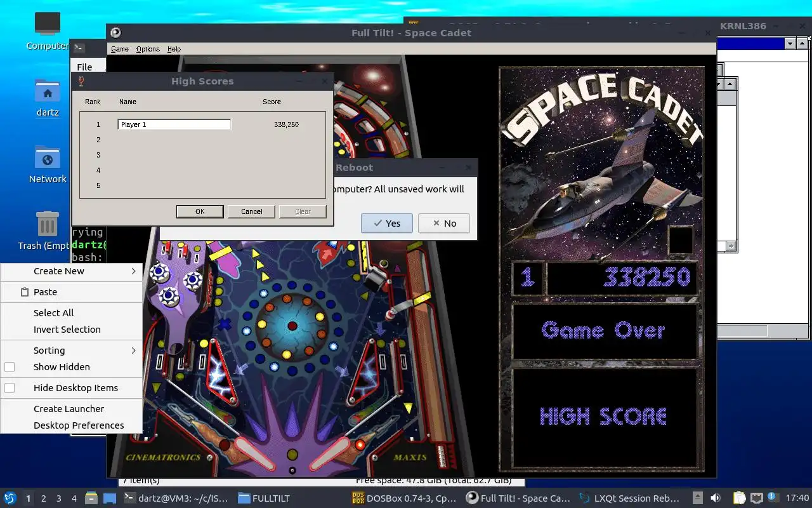812x508 pixels.
Task: Switch to virtual desktop 2
Action: 44,498
